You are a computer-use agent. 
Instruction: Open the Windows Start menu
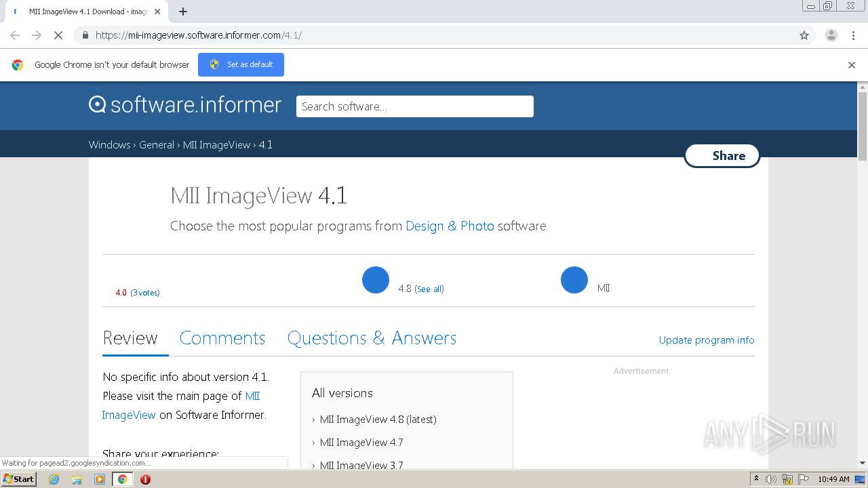18,479
